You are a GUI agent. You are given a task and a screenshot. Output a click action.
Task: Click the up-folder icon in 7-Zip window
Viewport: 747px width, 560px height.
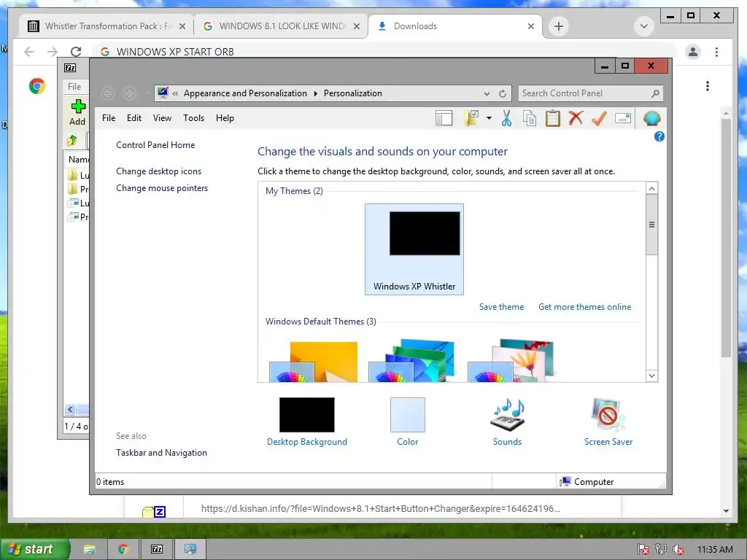point(72,140)
